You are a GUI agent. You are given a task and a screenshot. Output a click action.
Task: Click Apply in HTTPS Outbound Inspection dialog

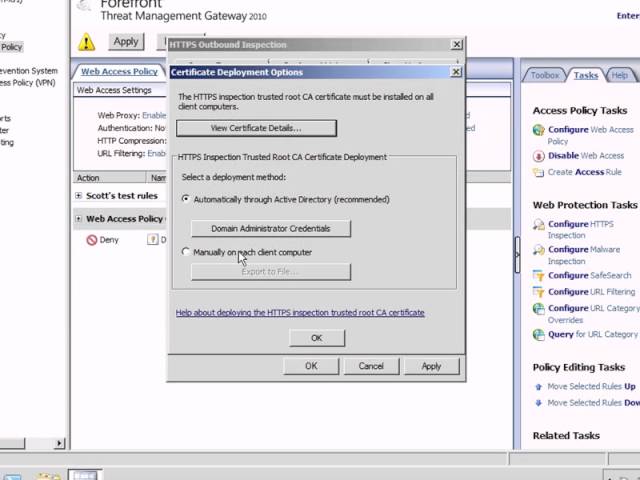tap(431, 366)
